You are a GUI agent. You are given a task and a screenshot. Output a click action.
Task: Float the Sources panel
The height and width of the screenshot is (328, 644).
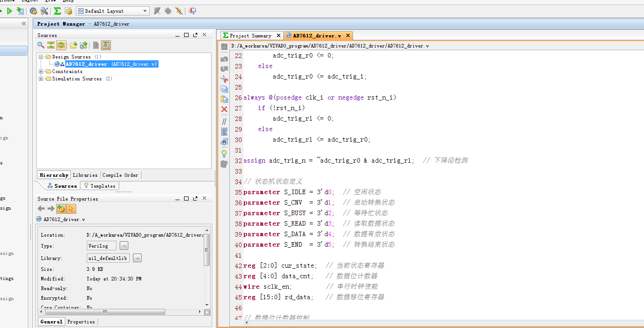pyautogui.click(x=195, y=35)
